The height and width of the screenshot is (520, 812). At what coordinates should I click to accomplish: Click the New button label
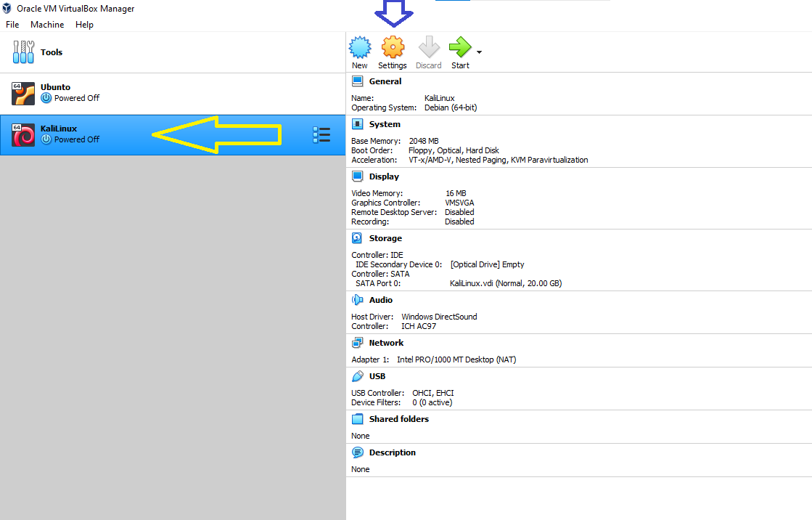pyautogui.click(x=360, y=65)
